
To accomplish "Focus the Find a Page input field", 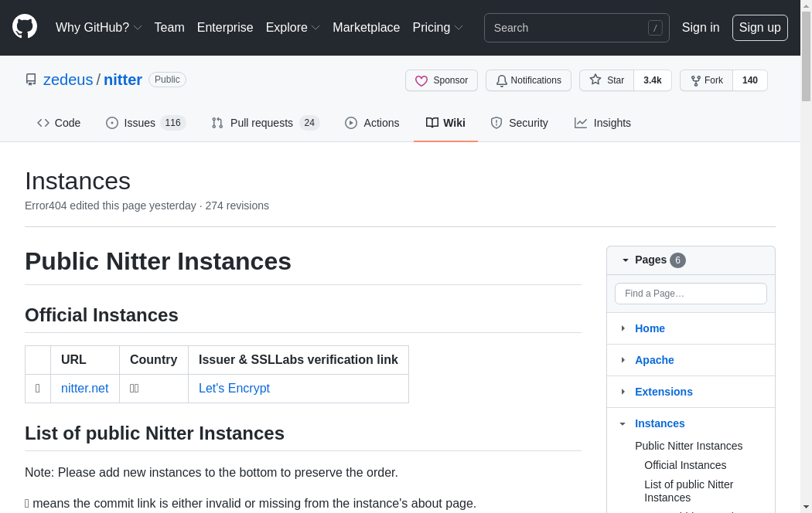I will click(x=691, y=294).
